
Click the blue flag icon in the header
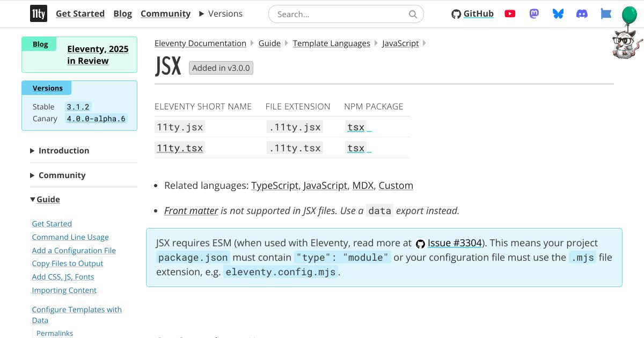pos(605,13)
